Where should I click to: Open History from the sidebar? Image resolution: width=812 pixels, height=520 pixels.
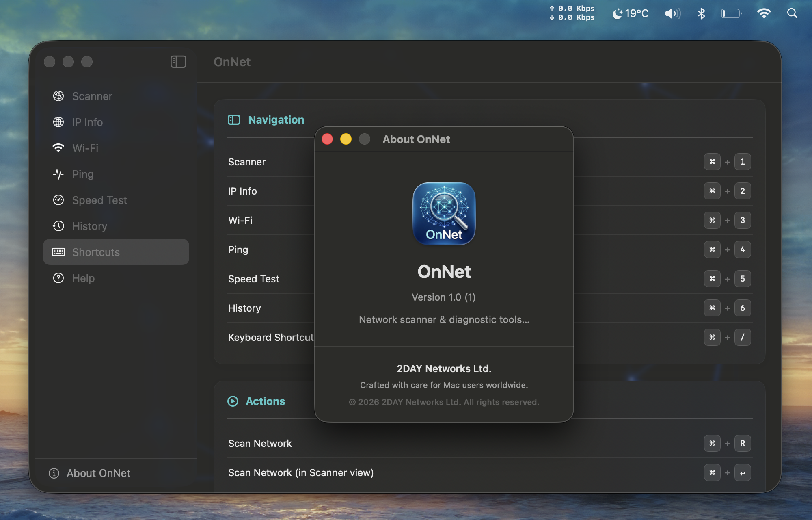[x=116, y=226]
